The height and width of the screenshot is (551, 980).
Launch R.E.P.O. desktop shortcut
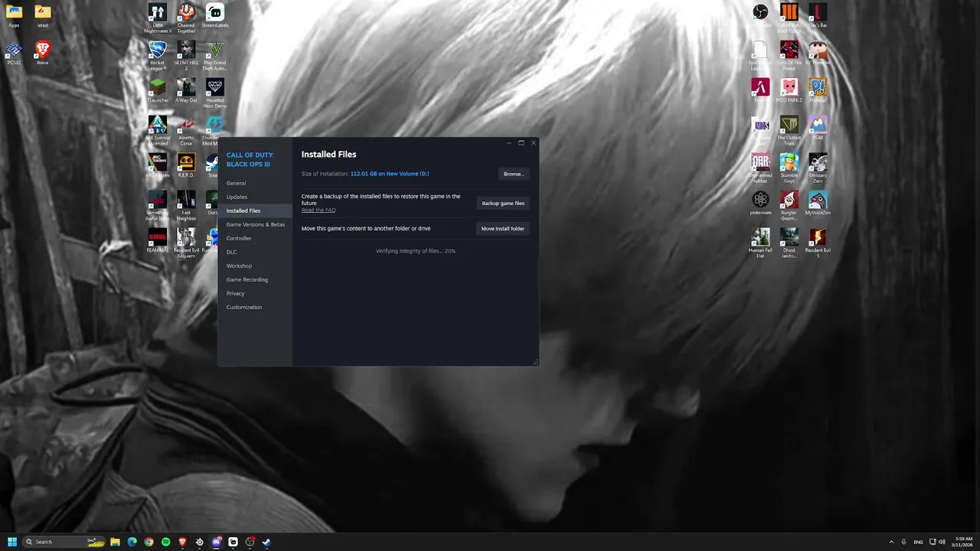click(186, 166)
